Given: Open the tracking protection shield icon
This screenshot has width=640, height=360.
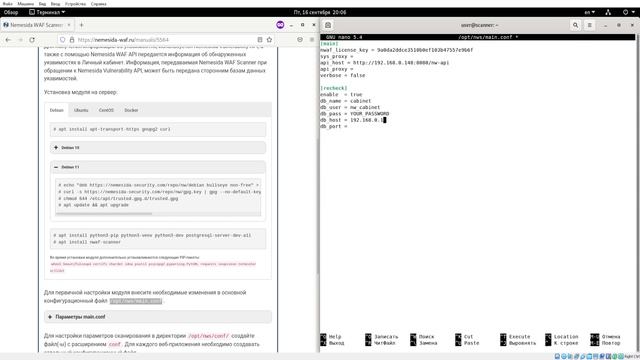Looking at the screenshot, I should (62, 40).
